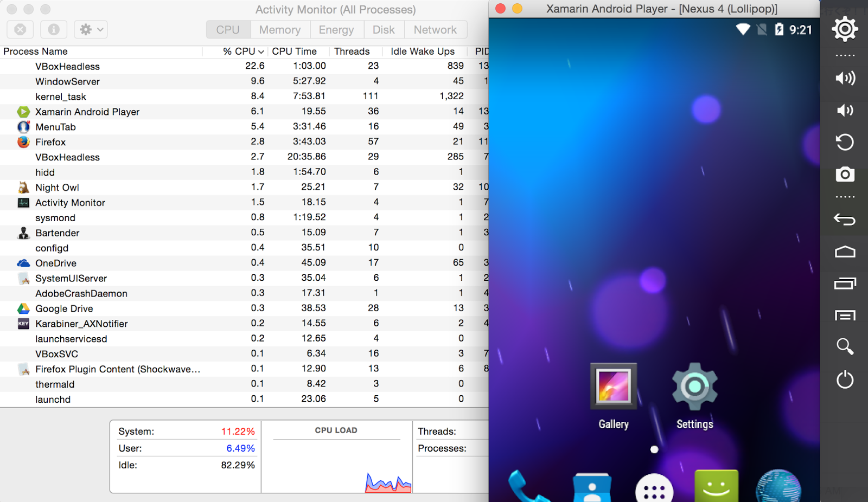Select the launchservicesd process name
Viewport: 868px width, 502px height.
[x=71, y=339]
